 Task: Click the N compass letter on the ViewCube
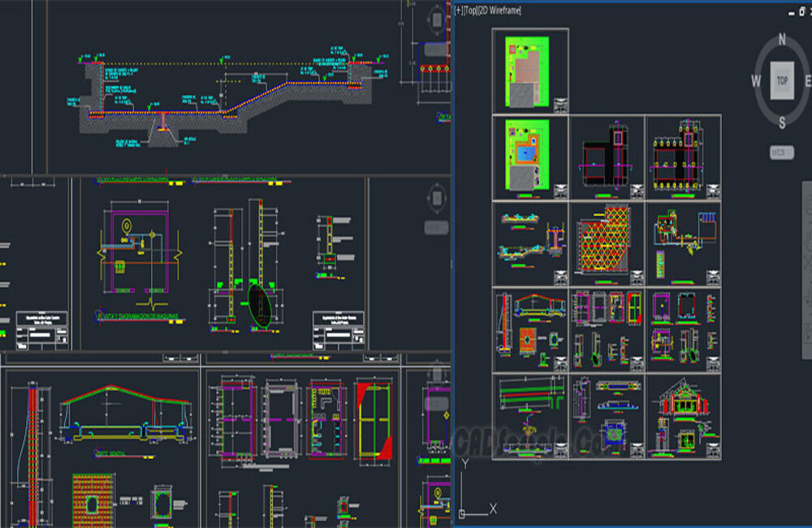point(782,39)
